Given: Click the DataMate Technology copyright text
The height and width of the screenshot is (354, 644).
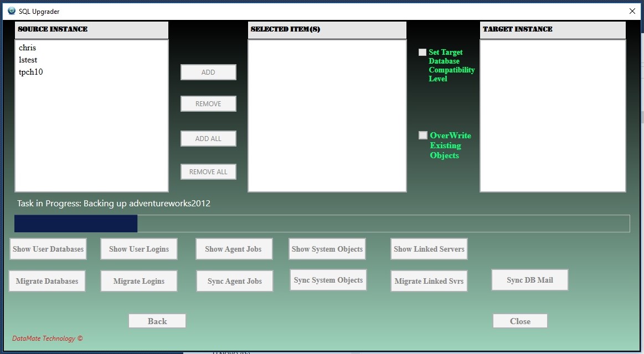Looking at the screenshot, I should click(x=48, y=339).
